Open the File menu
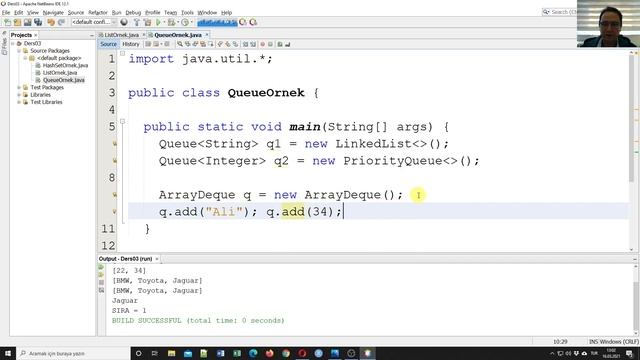The image size is (640, 360). tap(6, 13)
